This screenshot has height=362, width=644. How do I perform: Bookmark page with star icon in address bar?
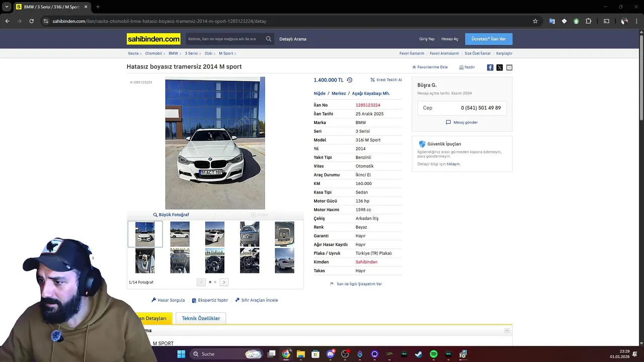[x=535, y=21]
